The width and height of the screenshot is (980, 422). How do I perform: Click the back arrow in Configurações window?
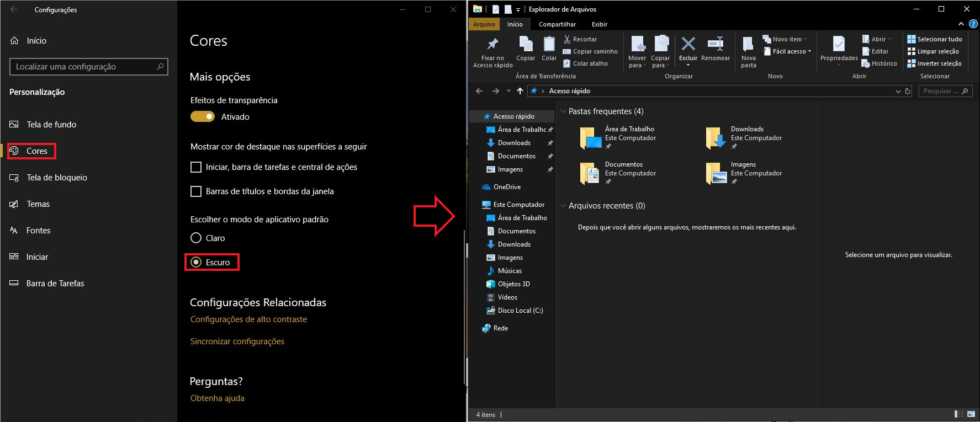pos(14,9)
